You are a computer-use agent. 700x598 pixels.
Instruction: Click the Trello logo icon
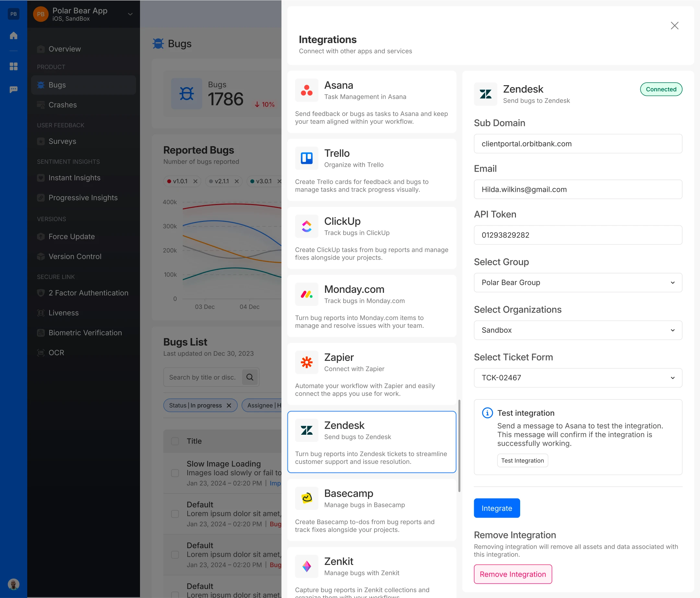click(307, 158)
